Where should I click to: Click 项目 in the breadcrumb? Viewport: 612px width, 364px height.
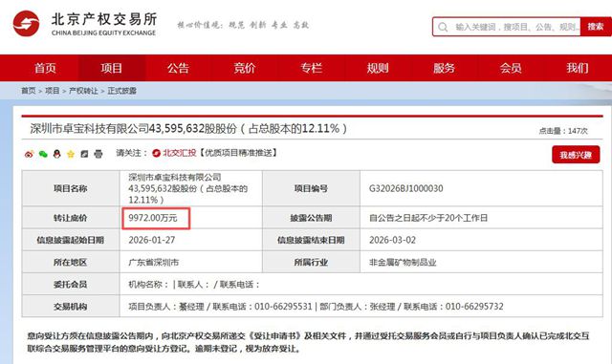pyautogui.click(x=53, y=91)
